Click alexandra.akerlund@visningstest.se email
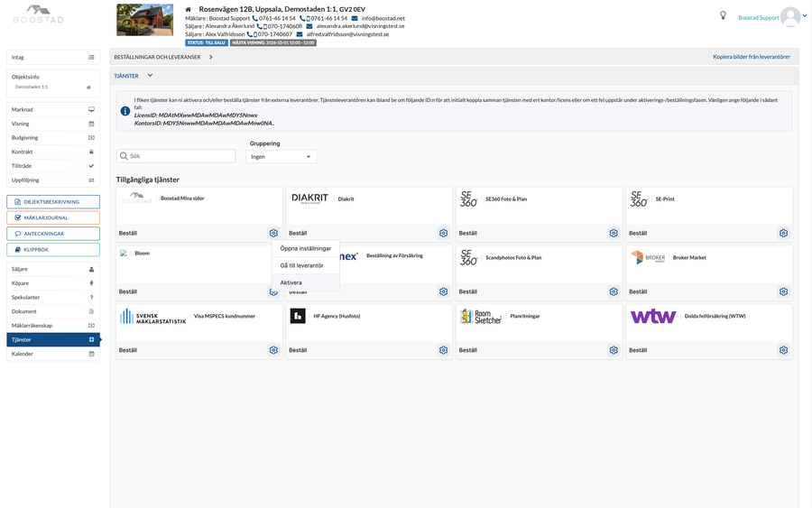This screenshot has height=508, width=812. click(360, 26)
